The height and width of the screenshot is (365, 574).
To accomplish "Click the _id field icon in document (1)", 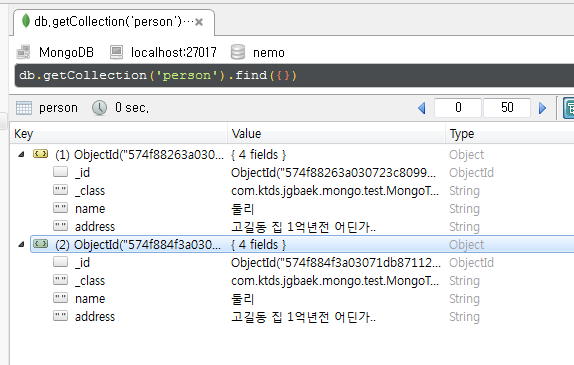I will 60,172.
